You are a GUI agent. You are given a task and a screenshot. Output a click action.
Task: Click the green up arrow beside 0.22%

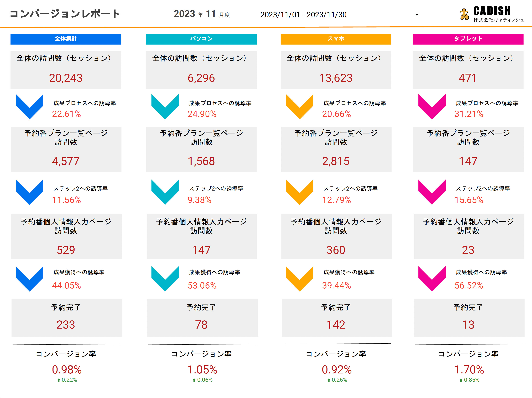pyautogui.click(x=58, y=380)
